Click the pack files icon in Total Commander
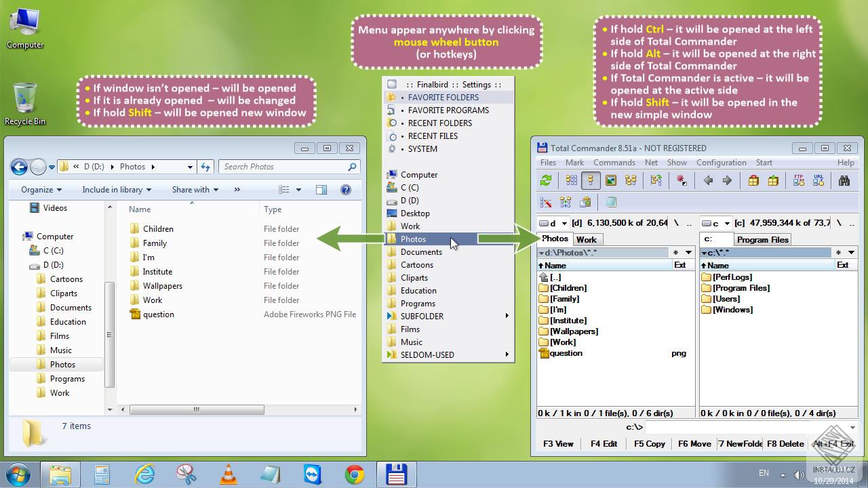The height and width of the screenshot is (488, 868). click(753, 180)
